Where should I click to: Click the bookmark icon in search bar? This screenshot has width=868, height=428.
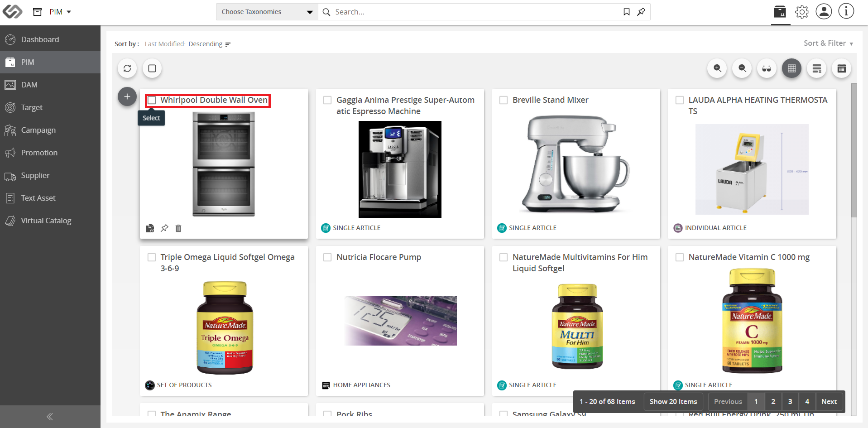pos(627,12)
